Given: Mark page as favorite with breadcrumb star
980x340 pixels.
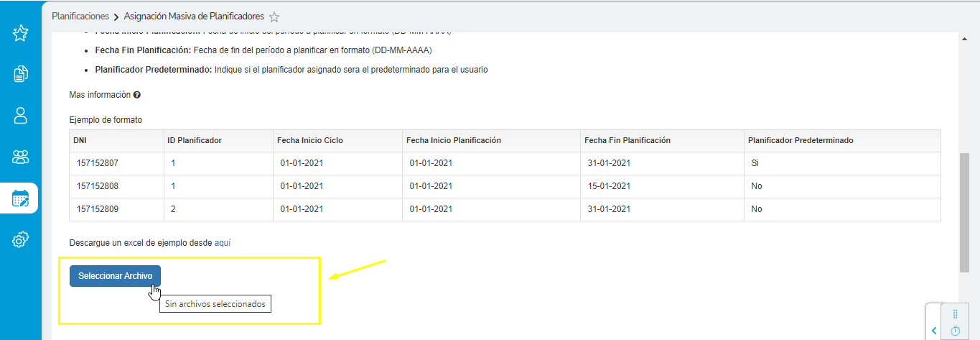Looking at the screenshot, I should point(274,17).
